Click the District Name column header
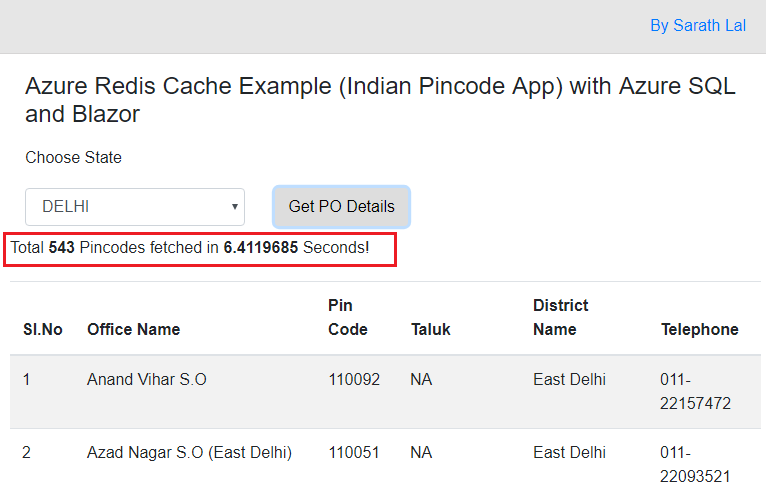Viewport: 766px width, 495px height. [560, 317]
